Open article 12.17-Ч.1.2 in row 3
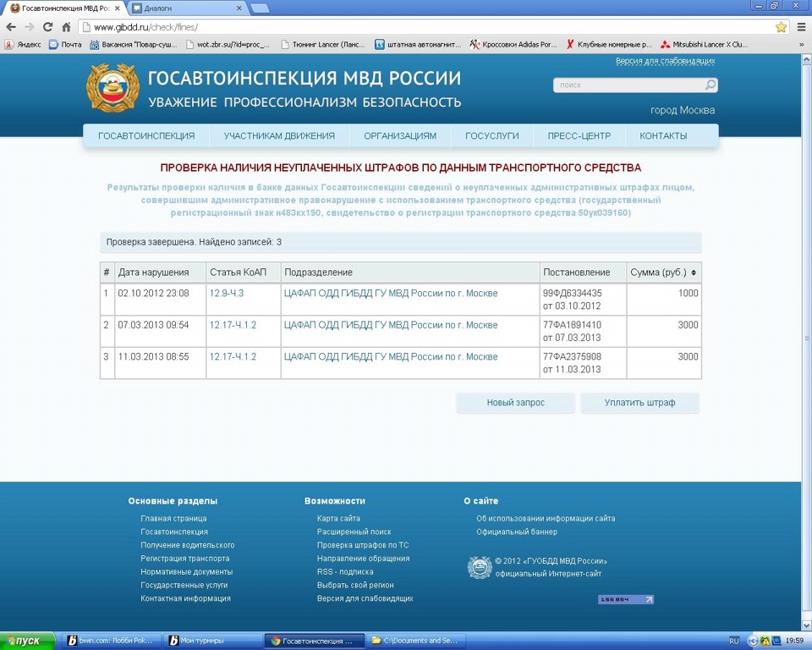This screenshot has height=650, width=812. (x=233, y=356)
